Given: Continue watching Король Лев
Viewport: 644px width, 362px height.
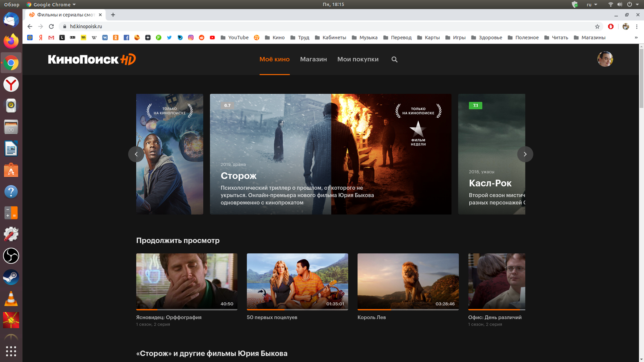Looking at the screenshot, I should pos(408,282).
